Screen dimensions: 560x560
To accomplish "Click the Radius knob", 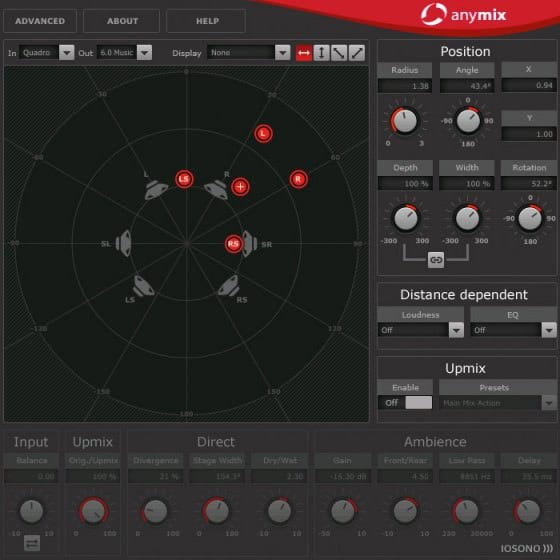I will point(404,120).
